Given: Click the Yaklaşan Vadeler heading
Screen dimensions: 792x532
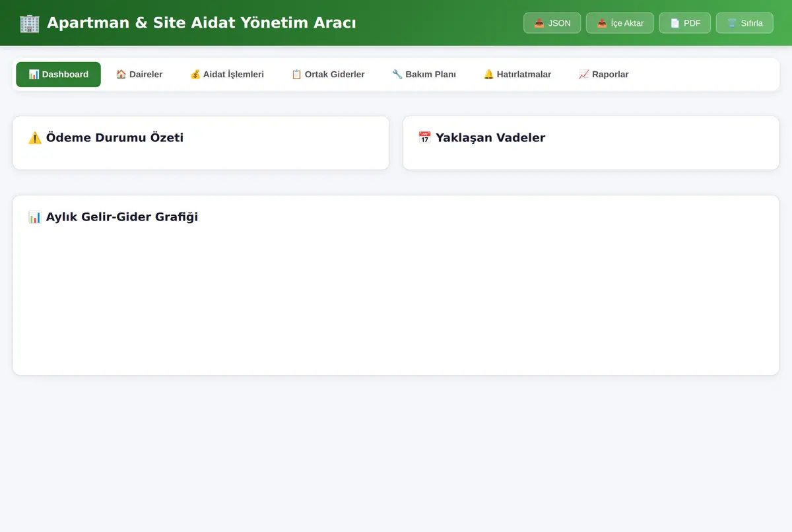Looking at the screenshot, I should 490,138.
